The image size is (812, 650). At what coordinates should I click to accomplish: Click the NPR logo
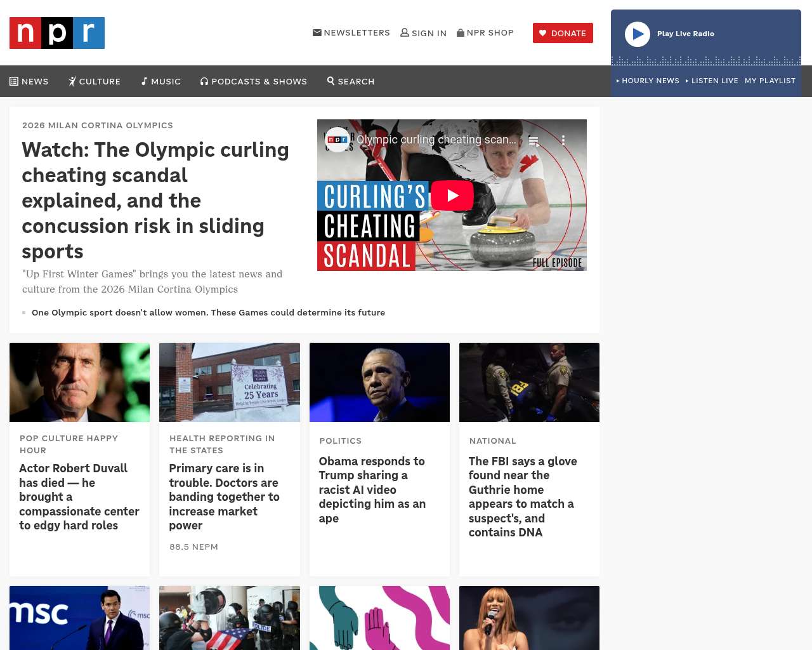[x=57, y=33]
